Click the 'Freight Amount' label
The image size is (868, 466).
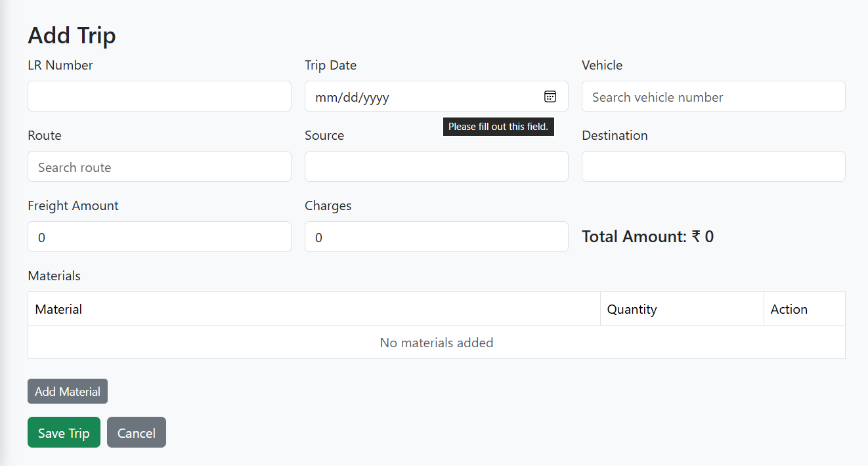(x=73, y=205)
